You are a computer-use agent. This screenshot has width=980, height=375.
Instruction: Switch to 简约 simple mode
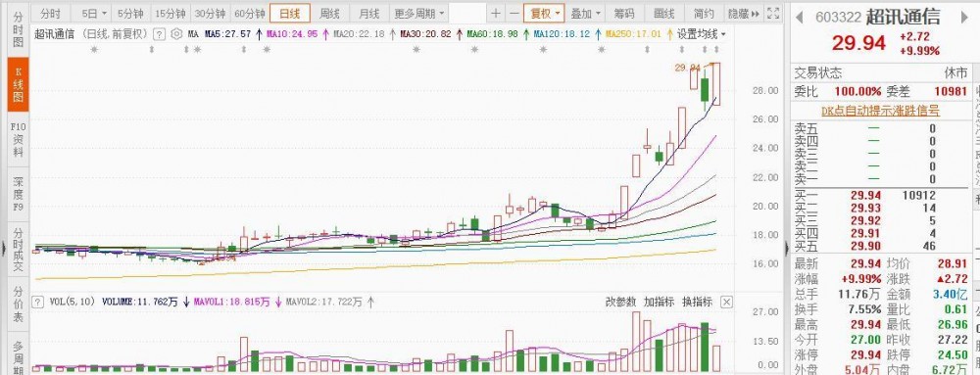[704, 13]
